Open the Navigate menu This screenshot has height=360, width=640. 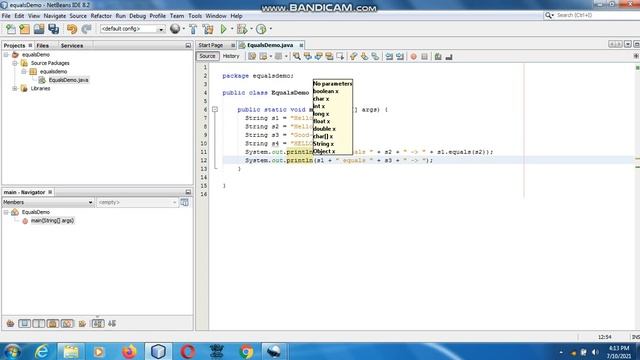[x=55, y=16]
